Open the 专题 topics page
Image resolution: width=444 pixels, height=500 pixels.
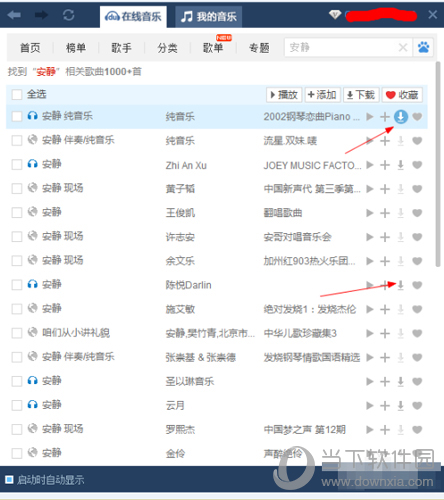pos(259,48)
